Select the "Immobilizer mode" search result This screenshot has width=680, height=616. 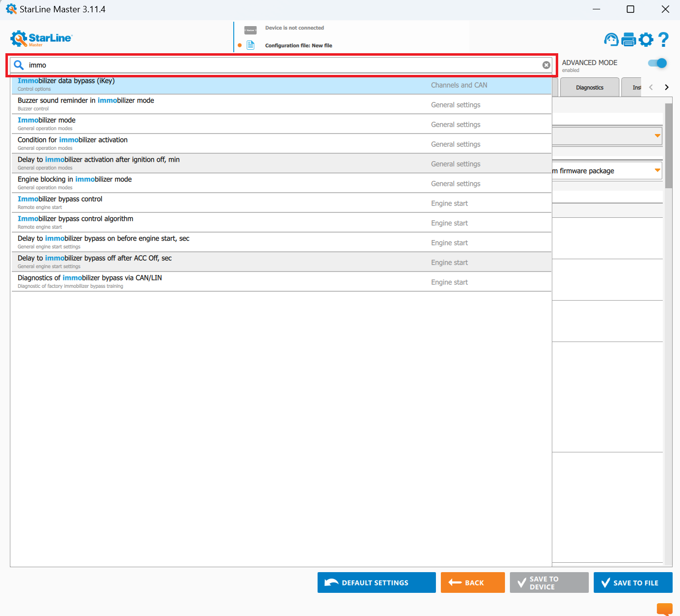click(282, 124)
